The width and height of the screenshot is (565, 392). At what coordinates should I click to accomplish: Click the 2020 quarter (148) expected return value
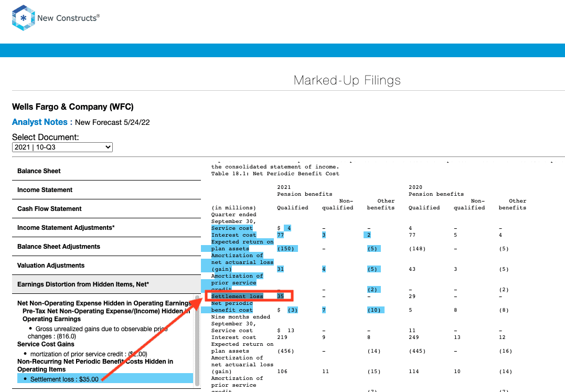coord(417,249)
